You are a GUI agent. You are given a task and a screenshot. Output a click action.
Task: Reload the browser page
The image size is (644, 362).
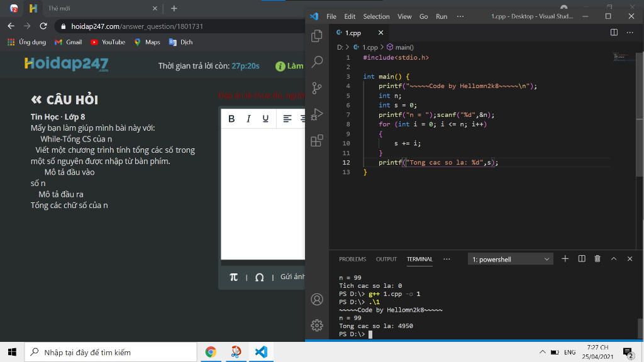[43, 26]
